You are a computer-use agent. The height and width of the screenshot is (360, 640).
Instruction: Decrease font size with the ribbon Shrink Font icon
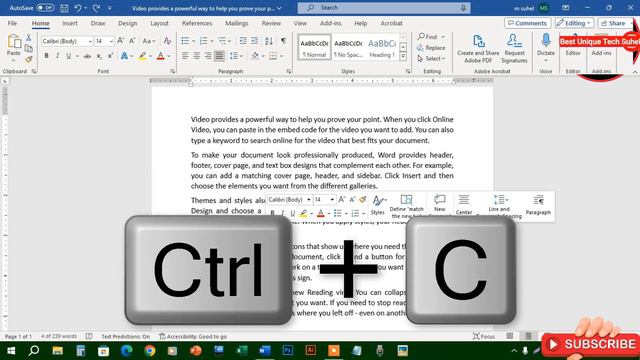coord(132,41)
